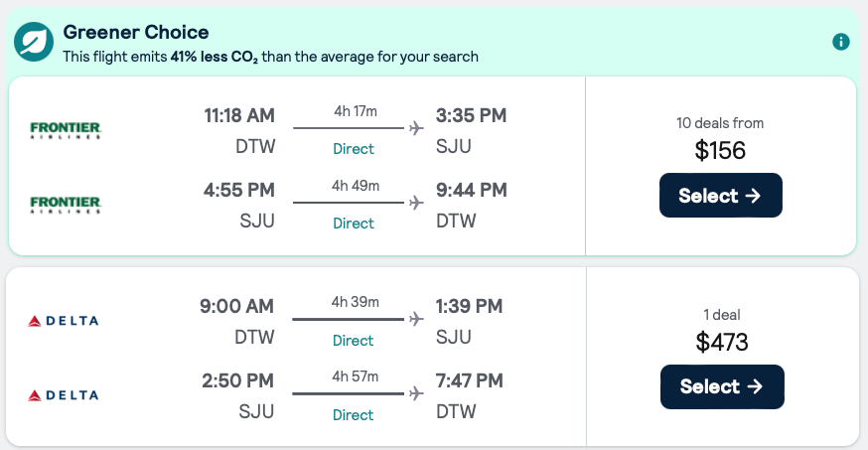The image size is (868, 450).
Task: Click airplane icon on the 4h 57m flight
Action: (415, 394)
